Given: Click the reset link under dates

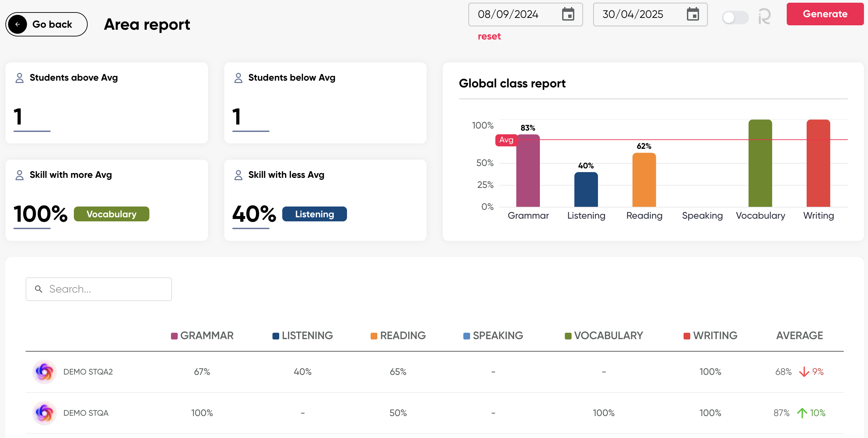Looking at the screenshot, I should [x=489, y=36].
